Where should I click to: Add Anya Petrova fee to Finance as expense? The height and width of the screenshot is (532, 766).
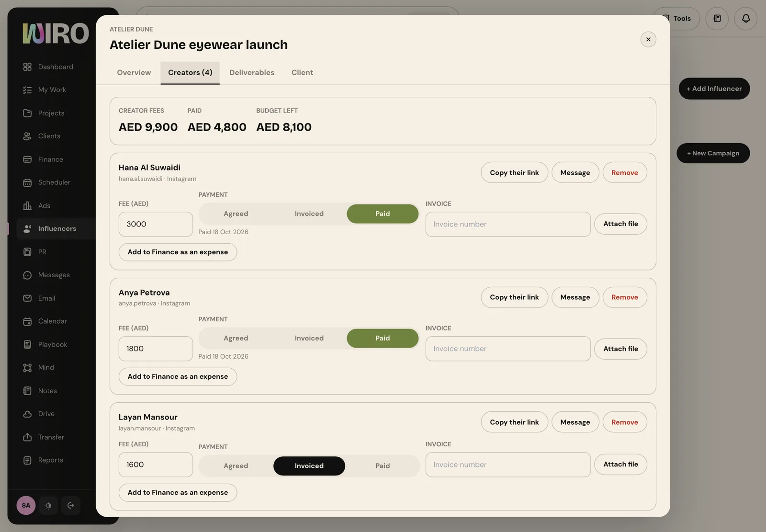point(178,377)
